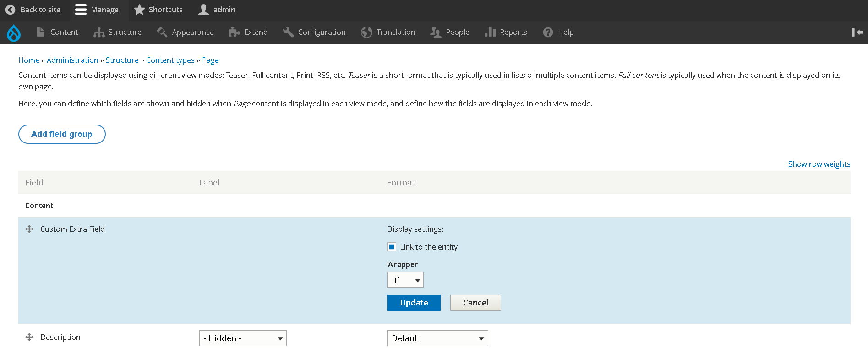This screenshot has height=349, width=868.
Task: Grab the Description row drag handle
Action: pos(29,337)
